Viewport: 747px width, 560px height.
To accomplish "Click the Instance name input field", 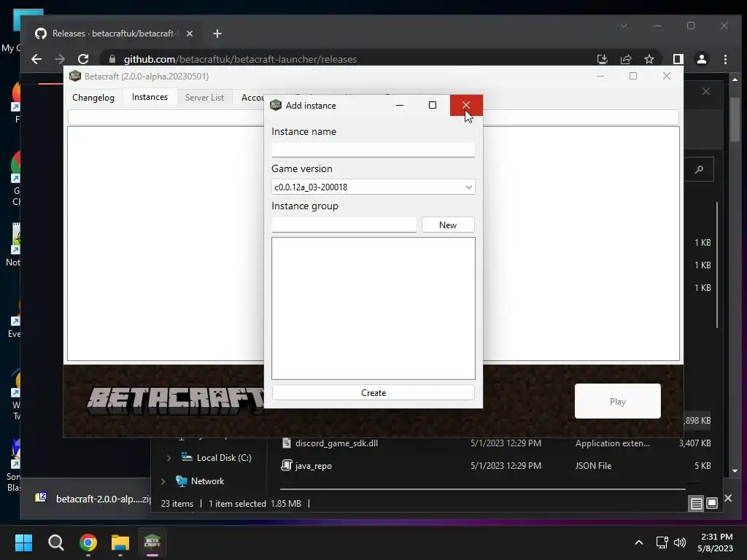I will [x=373, y=149].
